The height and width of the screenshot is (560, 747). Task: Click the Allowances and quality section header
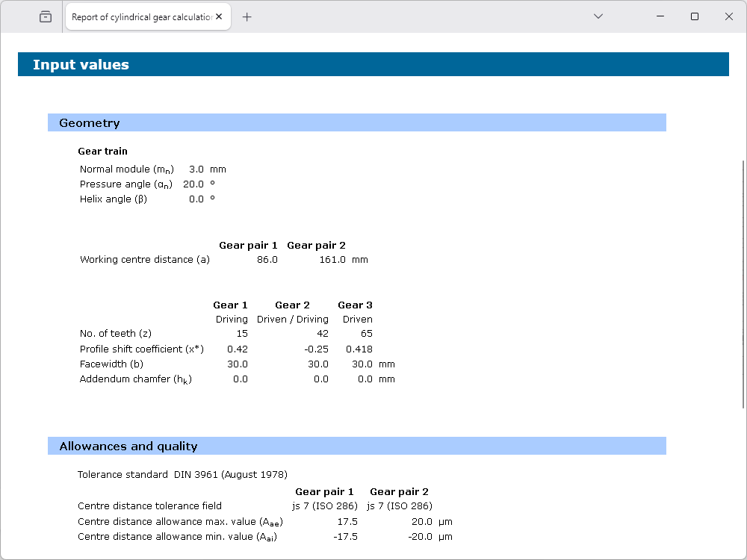click(128, 447)
